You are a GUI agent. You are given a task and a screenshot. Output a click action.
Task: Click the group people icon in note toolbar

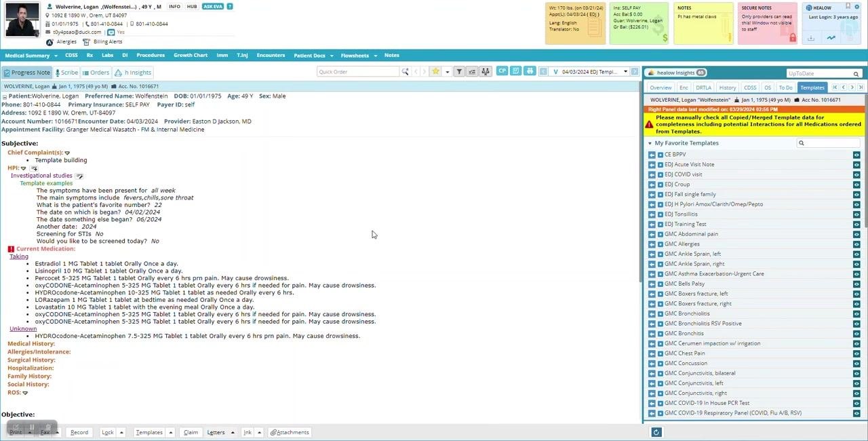pyautogui.click(x=485, y=72)
